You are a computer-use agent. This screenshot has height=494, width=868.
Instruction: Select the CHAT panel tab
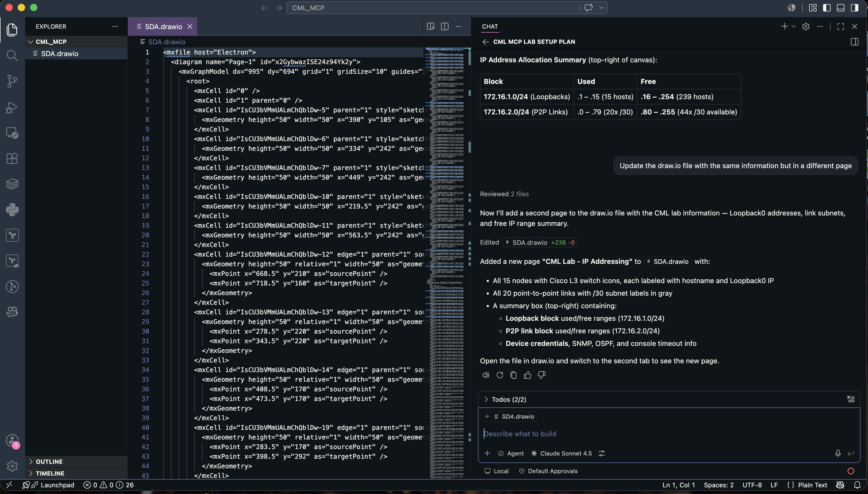click(x=490, y=26)
